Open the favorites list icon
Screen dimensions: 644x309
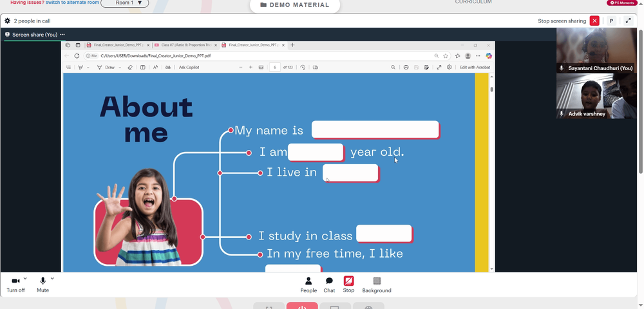point(457,56)
